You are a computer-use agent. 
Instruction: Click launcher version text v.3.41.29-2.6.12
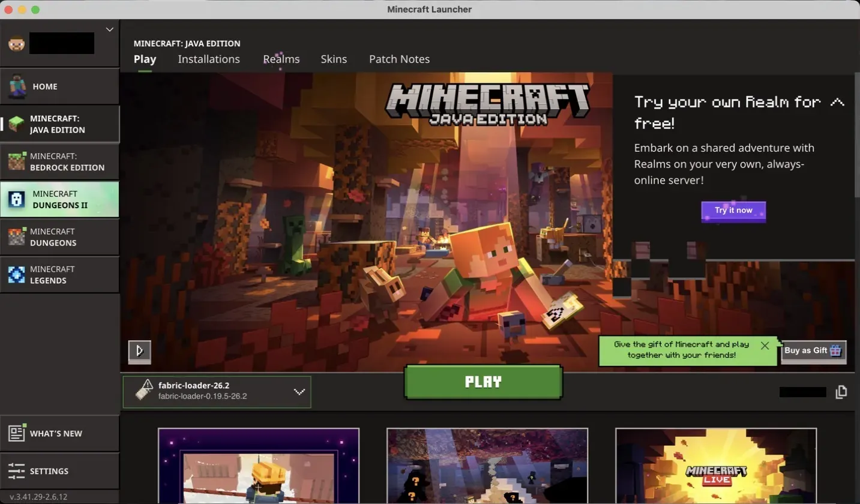coord(38,497)
